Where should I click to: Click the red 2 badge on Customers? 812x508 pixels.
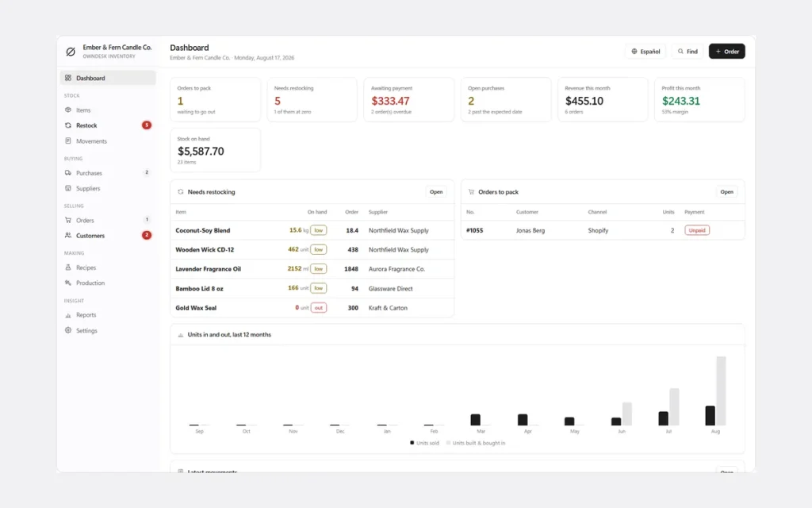tap(147, 235)
